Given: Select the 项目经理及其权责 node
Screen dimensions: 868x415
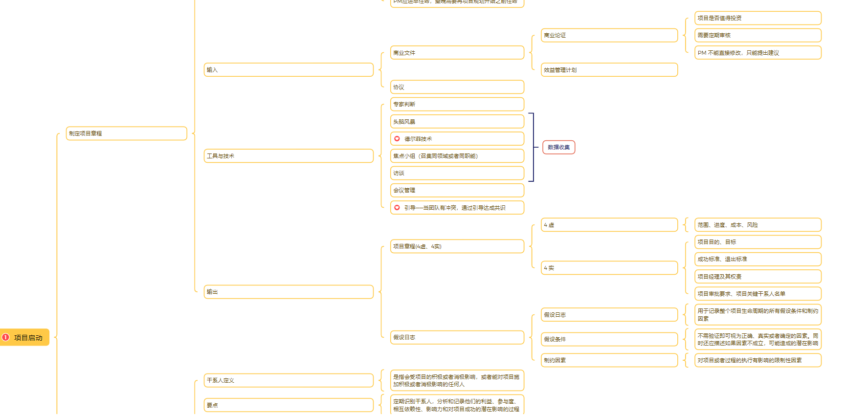Looking at the screenshot, I should [757, 277].
